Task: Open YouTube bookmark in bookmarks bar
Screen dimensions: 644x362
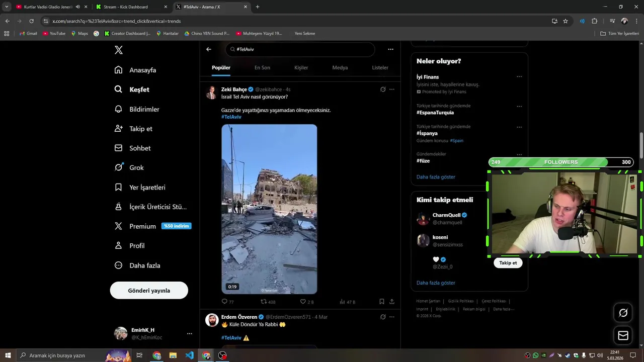Action: pyautogui.click(x=54, y=34)
